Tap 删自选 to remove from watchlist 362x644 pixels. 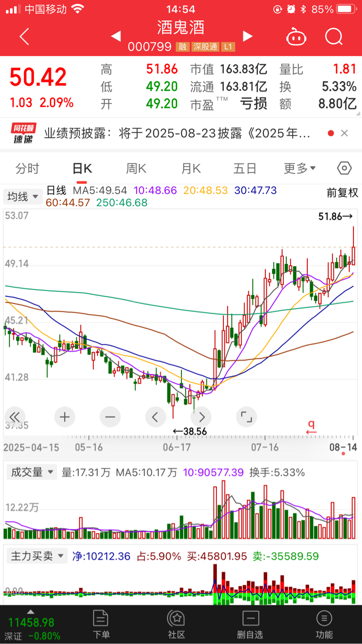click(x=250, y=624)
